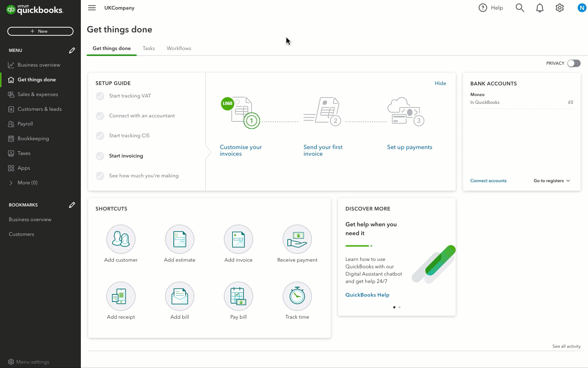Click the Add customer shortcut icon
This screenshot has width=588, height=368.
(121, 239)
